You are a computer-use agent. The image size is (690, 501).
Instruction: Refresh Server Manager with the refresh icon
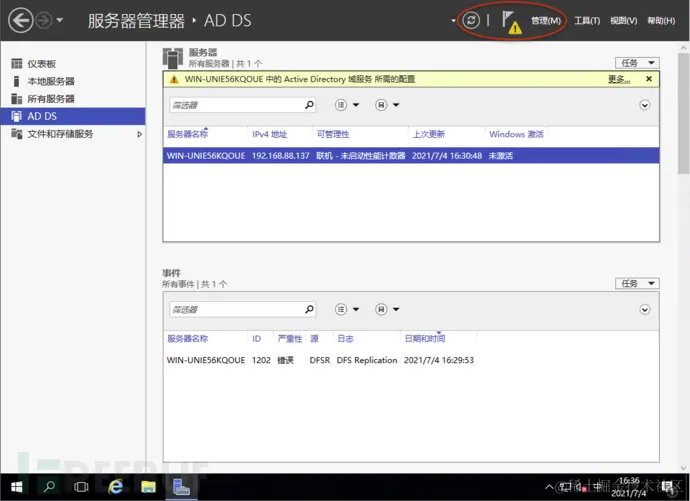coord(471,20)
